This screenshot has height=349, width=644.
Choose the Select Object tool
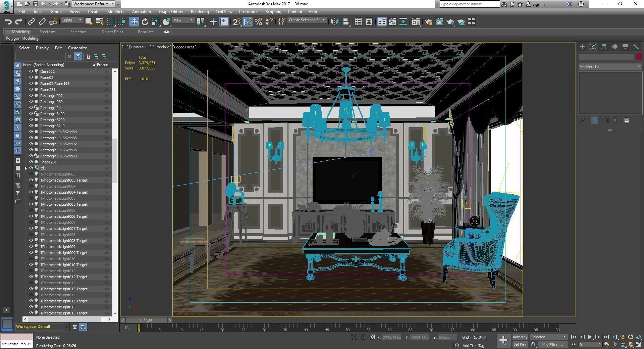click(x=89, y=22)
